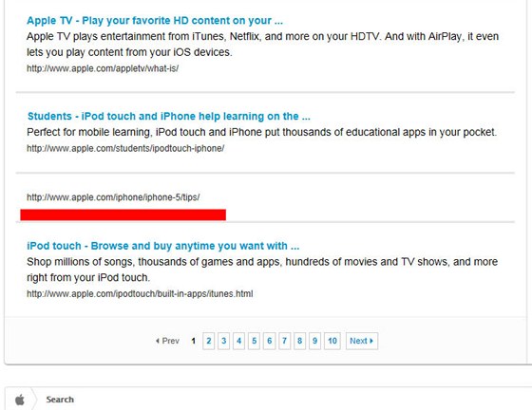This screenshot has width=532, height=410.
Task: Open the Students iPod touch and iPhone result
Action: pyautogui.click(x=169, y=116)
